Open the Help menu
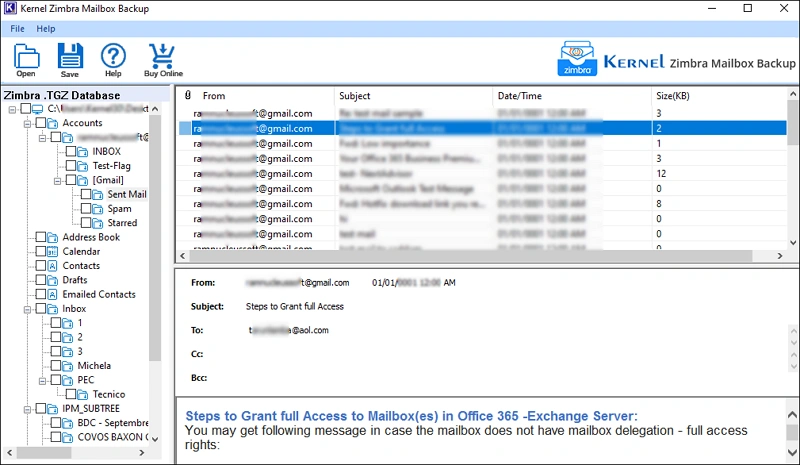The image size is (800, 465). click(45, 29)
